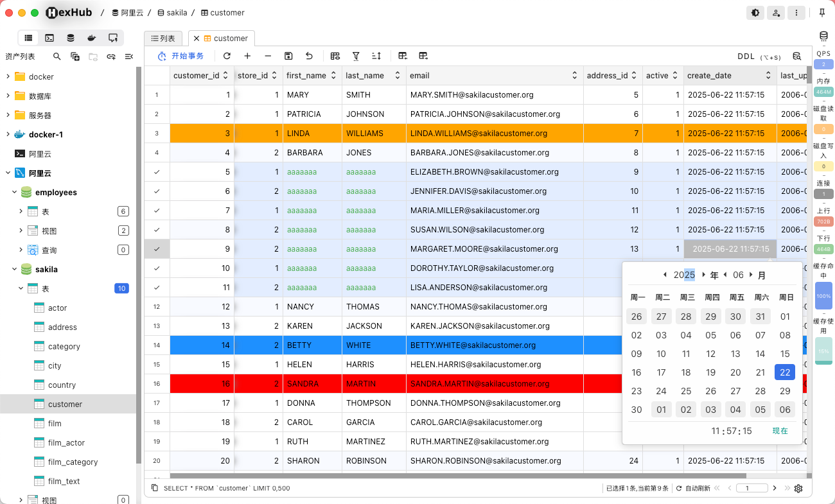The width and height of the screenshot is (835, 504).
Task: Toggle the theme mode icon in title bar
Action: click(x=755, y=12)
